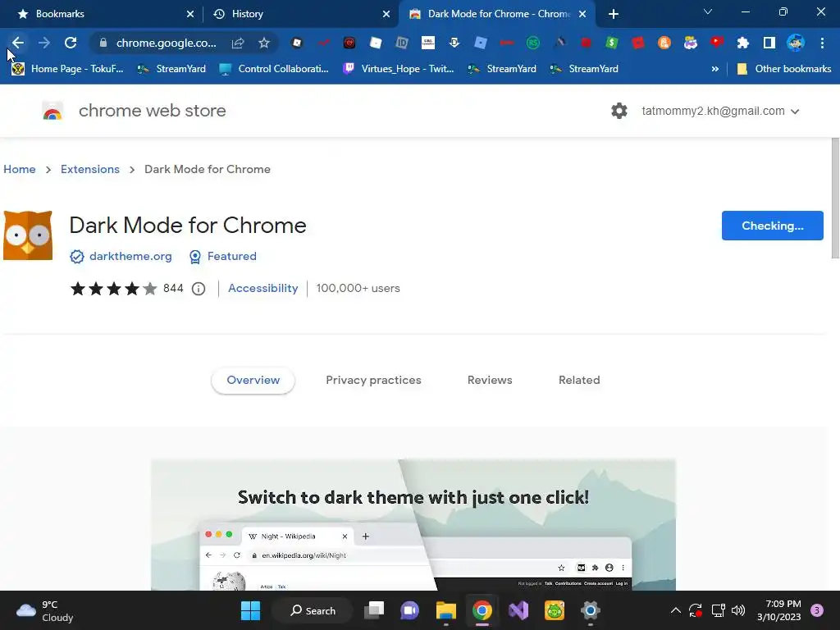Screen dimensions: 840x630
Task: Click the 844 ratings count
Action: pyautogui.click(x=173, y=288)
